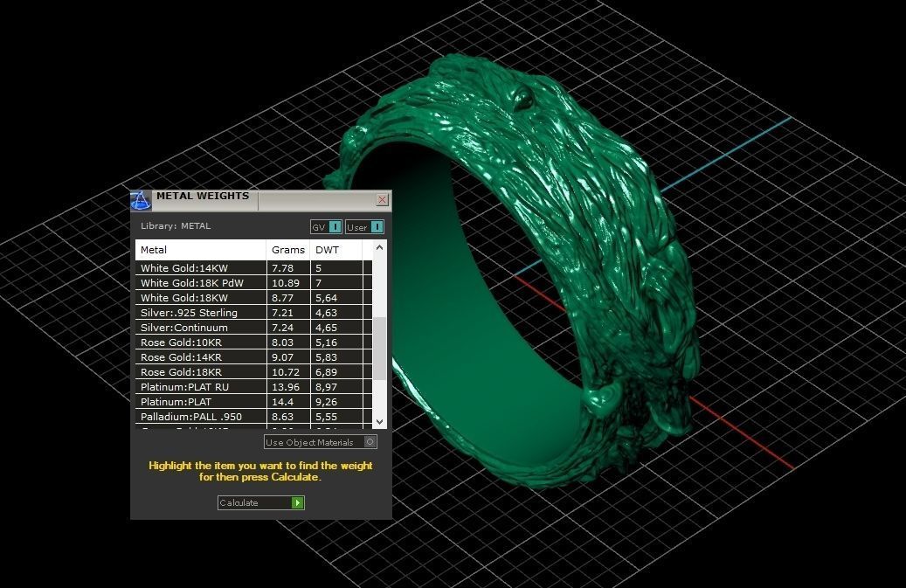Click the Metal Weights panel logo icon
Image resolution: width=906 pixels, height=588 pixels.
click(141, 200)
